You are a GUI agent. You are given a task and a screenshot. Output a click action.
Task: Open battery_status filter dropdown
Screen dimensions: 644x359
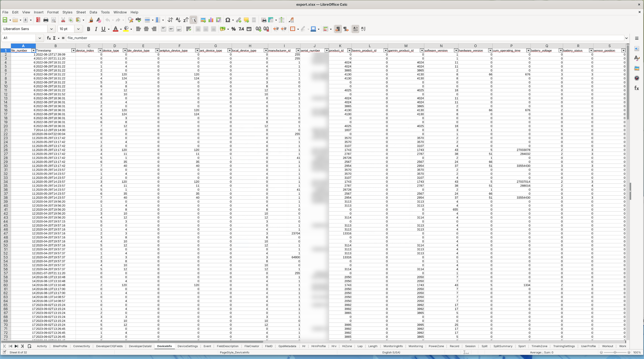coord(591,51)
